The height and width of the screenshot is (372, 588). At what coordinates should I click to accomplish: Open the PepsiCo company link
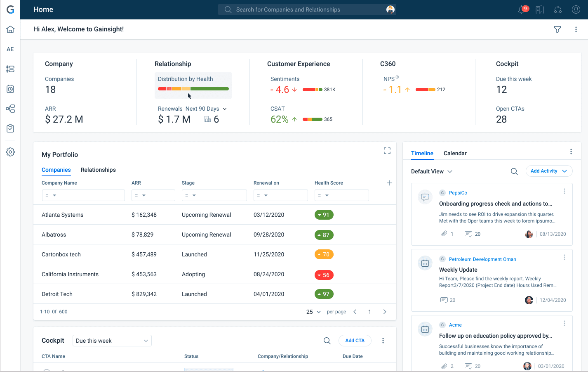point(458,193)
